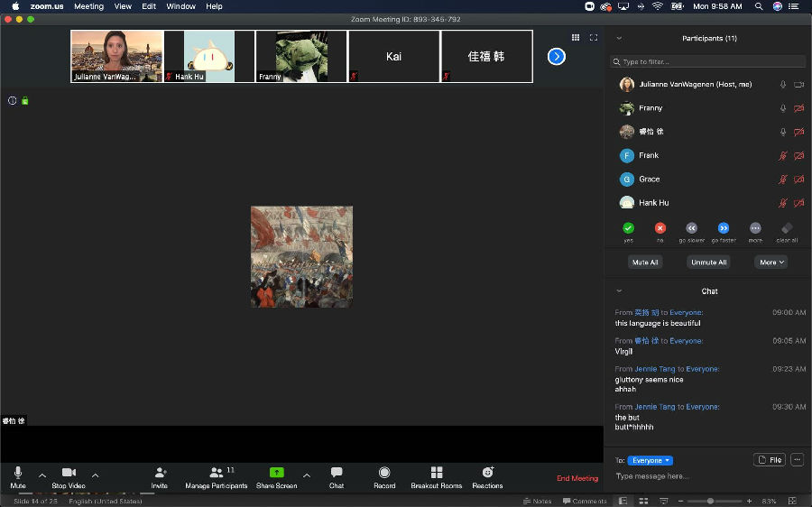Open the 'more' feedback options icon
The image size is (812, 507).
tap(755, 228)
